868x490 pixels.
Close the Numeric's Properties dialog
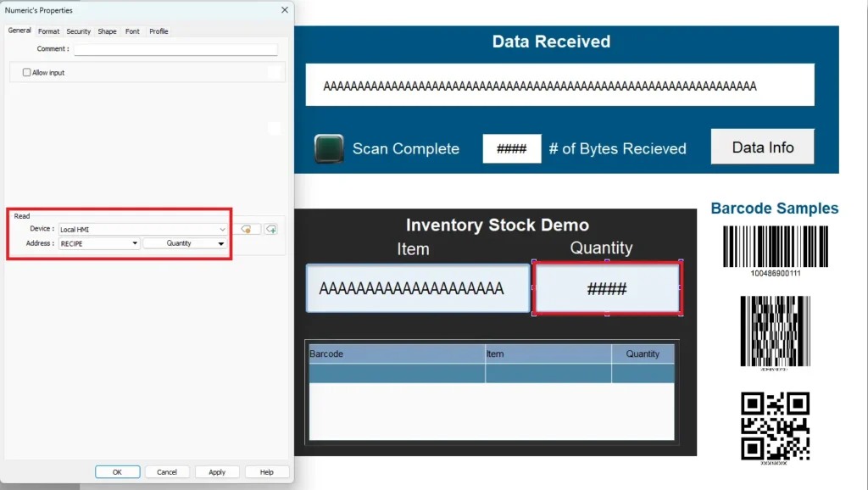284,10
